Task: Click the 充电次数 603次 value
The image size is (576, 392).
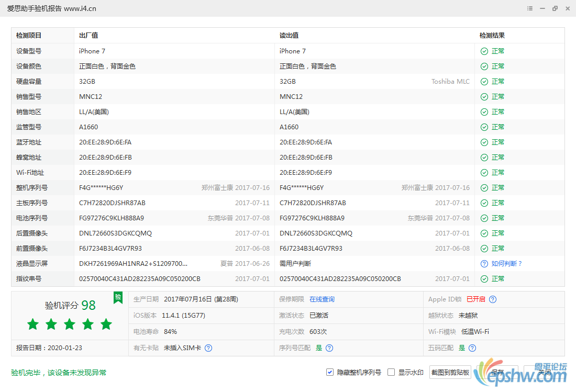Action: 318,331
